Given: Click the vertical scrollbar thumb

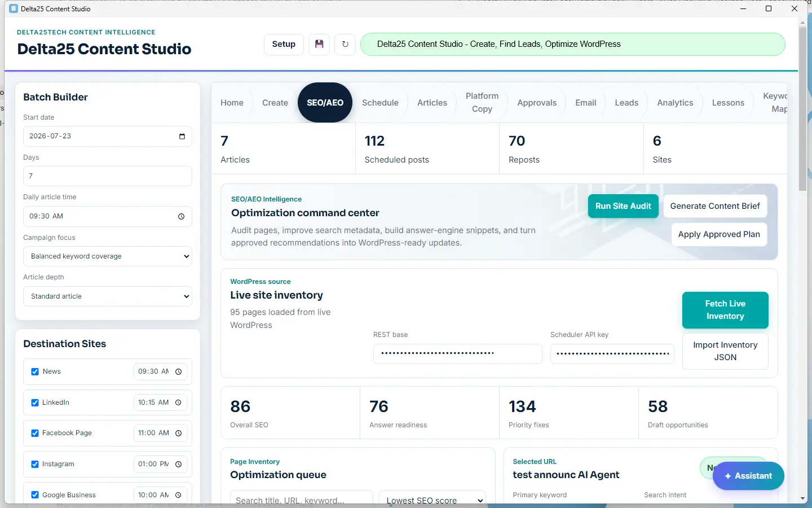Looking at the screenshot, I should tap(803, 108).
